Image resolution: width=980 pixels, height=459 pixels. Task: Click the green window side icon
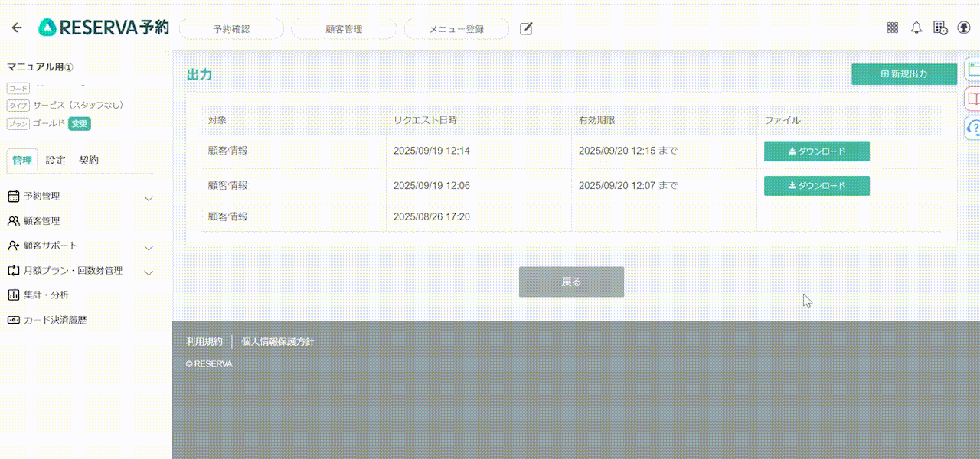[973, 71]
